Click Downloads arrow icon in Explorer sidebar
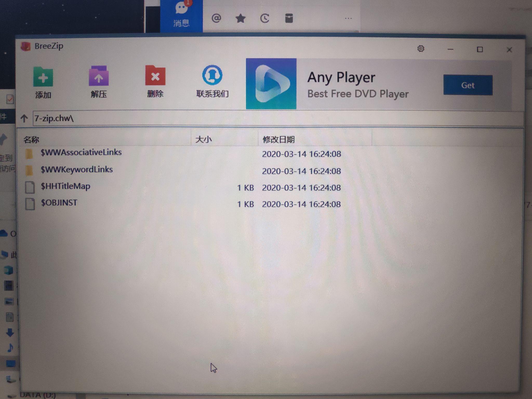The image size is (532, 399). tap(10, 332)
